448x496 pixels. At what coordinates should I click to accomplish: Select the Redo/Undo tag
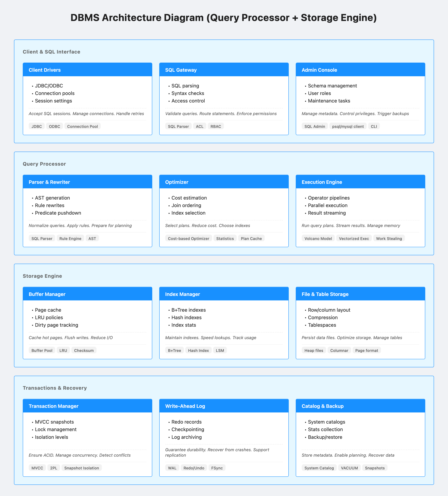pos(194,468)
